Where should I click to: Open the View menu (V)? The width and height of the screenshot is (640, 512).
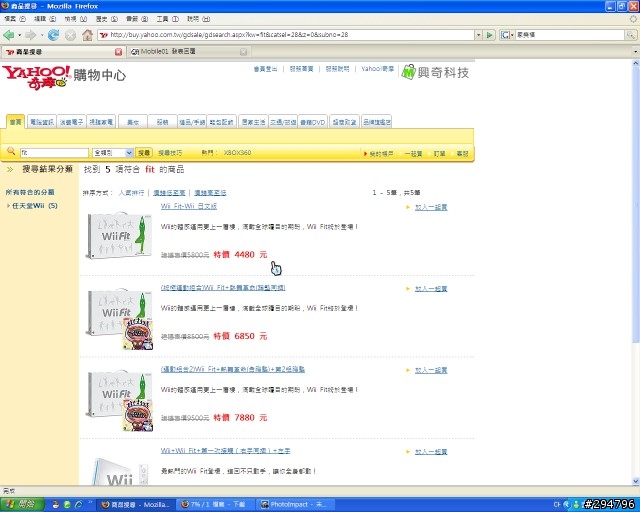tap(76, 19)
